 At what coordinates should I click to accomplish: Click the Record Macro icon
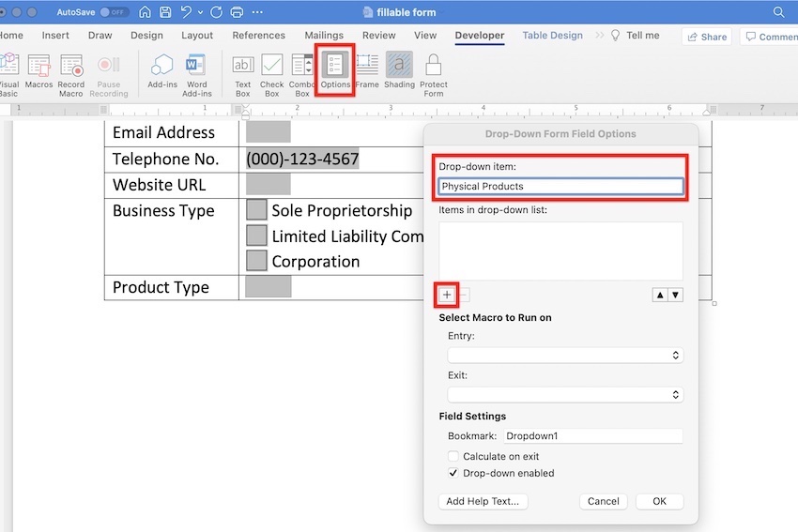[x=71, y=66]
